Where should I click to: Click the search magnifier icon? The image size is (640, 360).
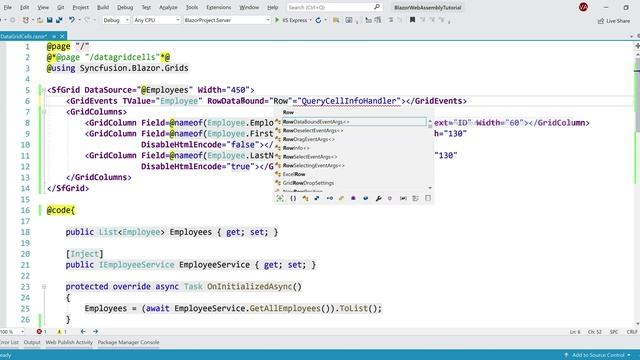(377, 7)
